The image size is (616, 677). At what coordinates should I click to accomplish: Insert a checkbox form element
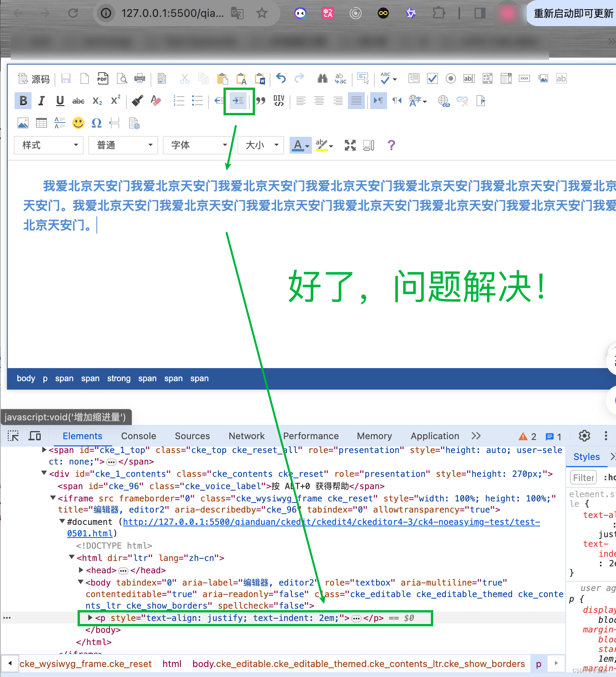432,79
